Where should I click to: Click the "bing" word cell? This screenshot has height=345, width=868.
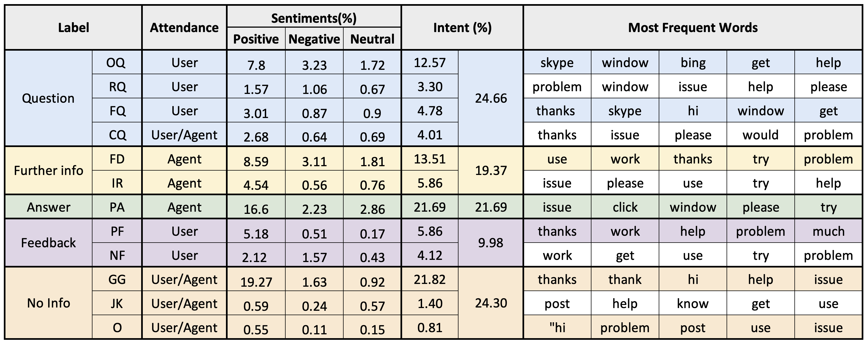(692, 62)
